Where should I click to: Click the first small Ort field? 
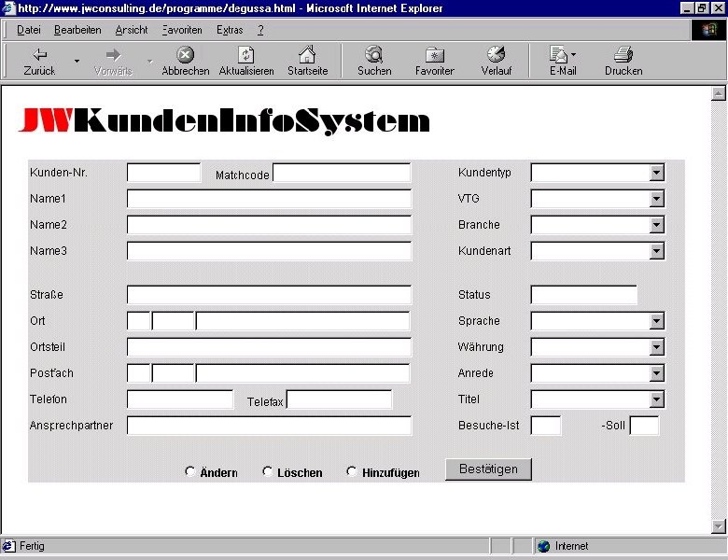pos(139,321)
